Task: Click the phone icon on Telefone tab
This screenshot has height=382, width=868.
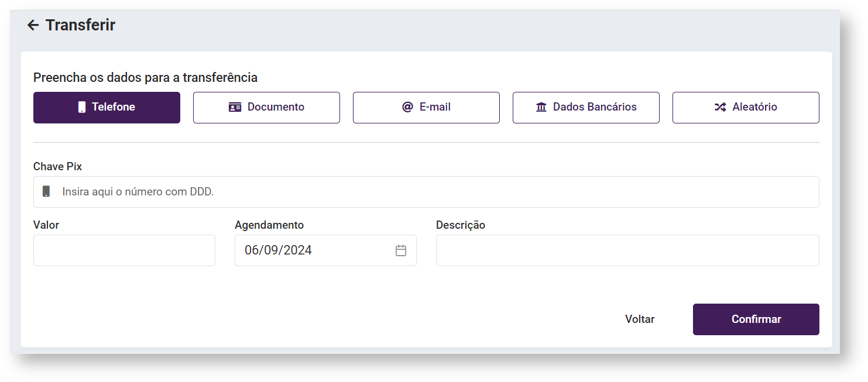Action: [x=82, y=108]
